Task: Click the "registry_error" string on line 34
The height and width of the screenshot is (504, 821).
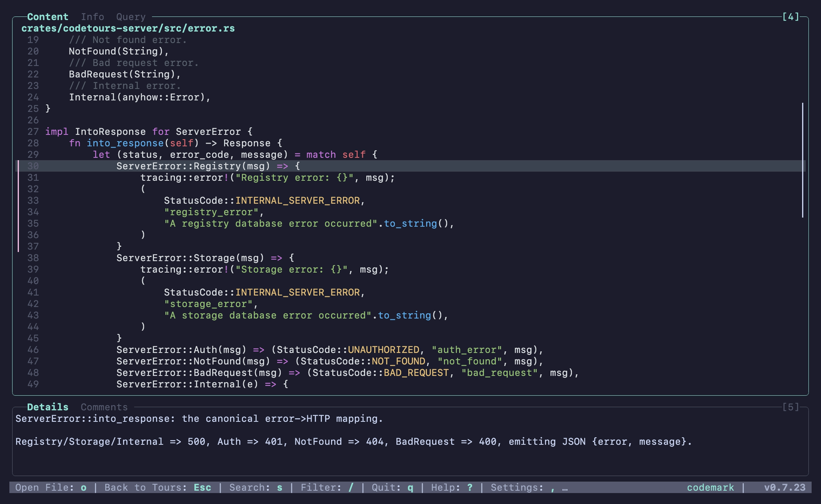Action: 211,212
